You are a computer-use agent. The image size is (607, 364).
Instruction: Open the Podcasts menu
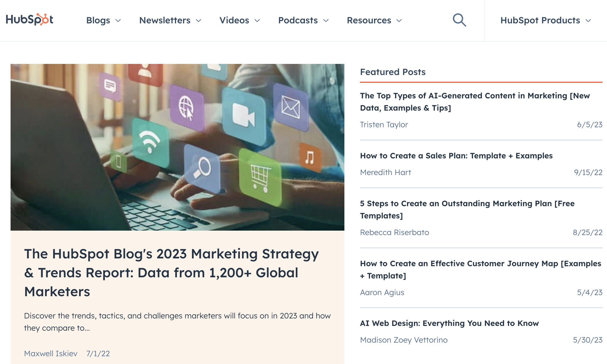click(303, 20)
